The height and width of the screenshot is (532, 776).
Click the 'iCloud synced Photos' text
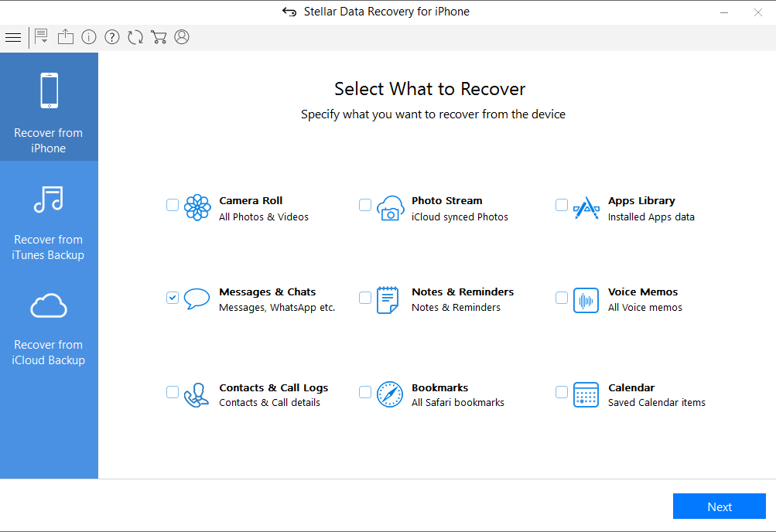[x=460, y=217]
